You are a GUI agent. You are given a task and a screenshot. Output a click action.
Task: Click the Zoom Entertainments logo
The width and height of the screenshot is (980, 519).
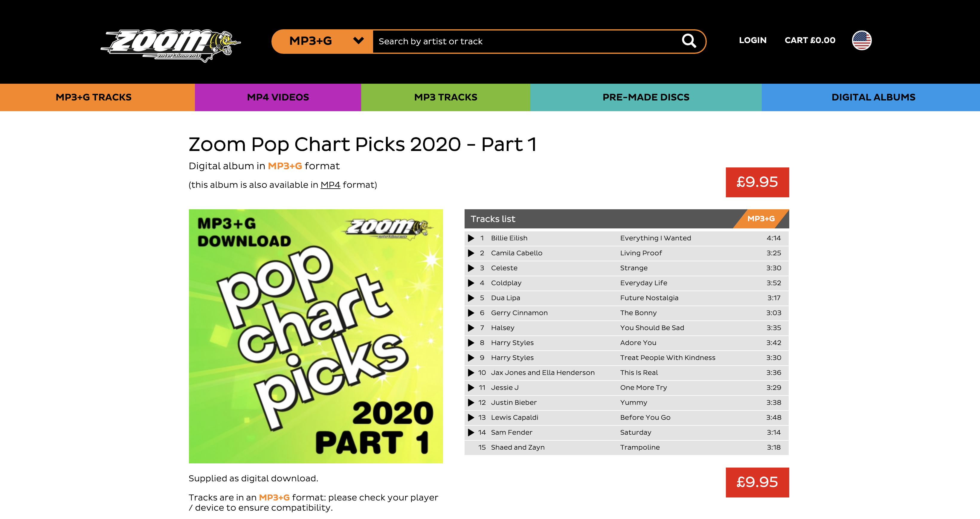(170, 45)
